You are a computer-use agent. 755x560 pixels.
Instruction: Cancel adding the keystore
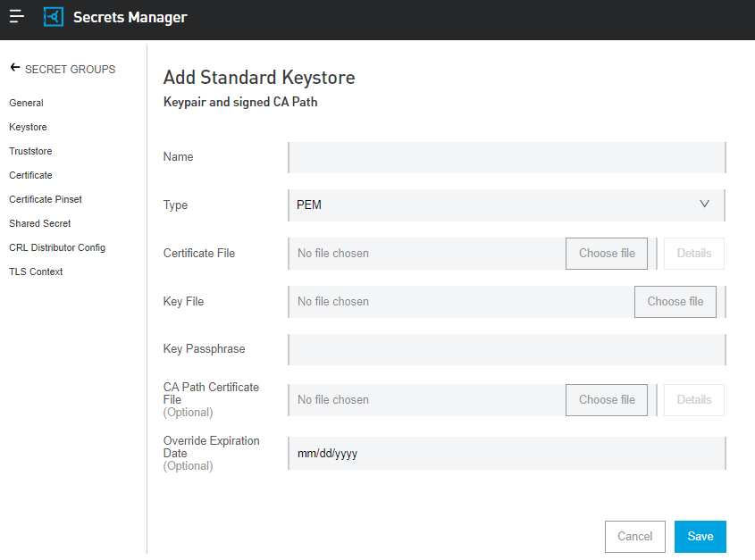point(634,536)
